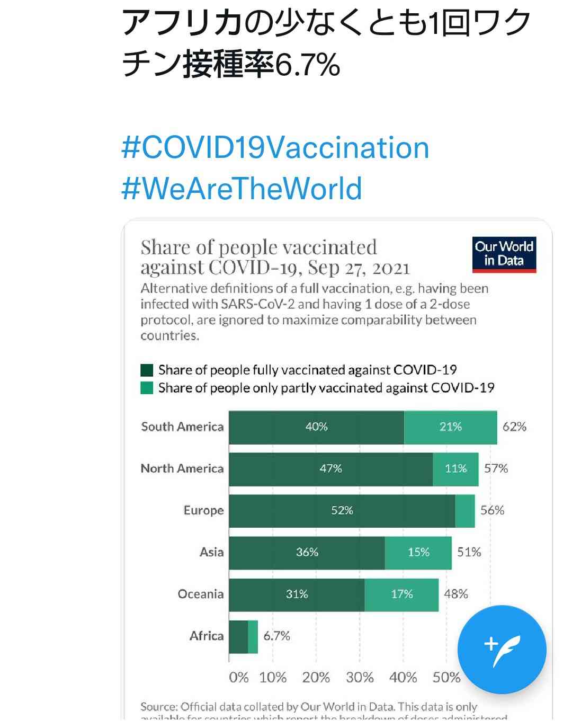
Task: Click the Our World in Data logo
Action: 504,254
